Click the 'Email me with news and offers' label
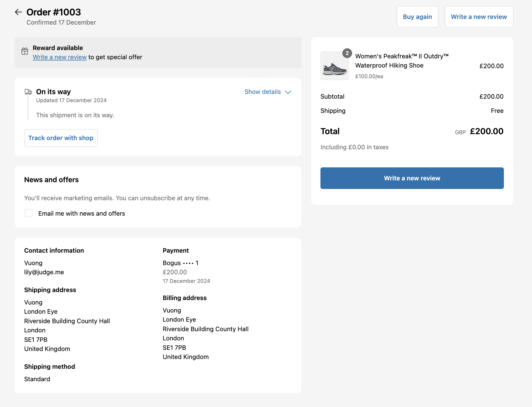Screen dimensions: 532x407 point(82,214)
